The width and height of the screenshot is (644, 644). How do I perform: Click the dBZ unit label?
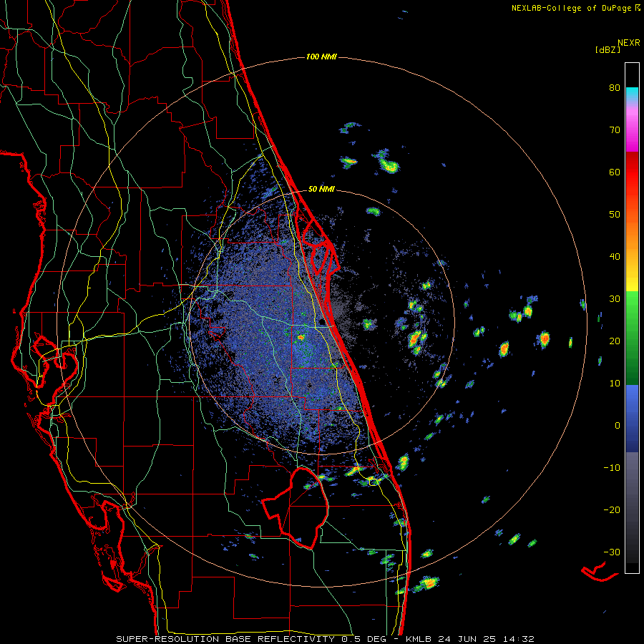(x=608, y=49)
